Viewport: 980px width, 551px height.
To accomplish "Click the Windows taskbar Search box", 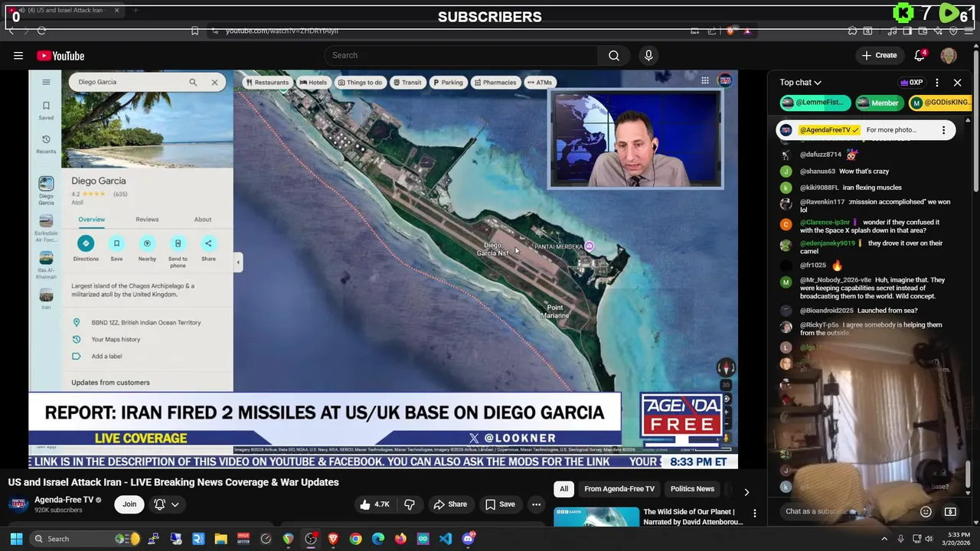I will tap(87, 539).
